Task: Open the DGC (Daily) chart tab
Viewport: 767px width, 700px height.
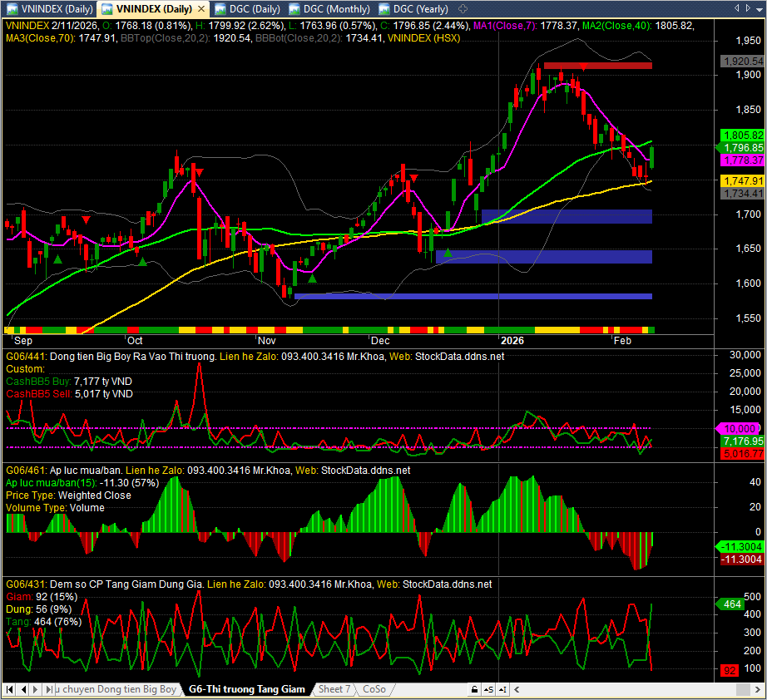Action: [248, 9]
